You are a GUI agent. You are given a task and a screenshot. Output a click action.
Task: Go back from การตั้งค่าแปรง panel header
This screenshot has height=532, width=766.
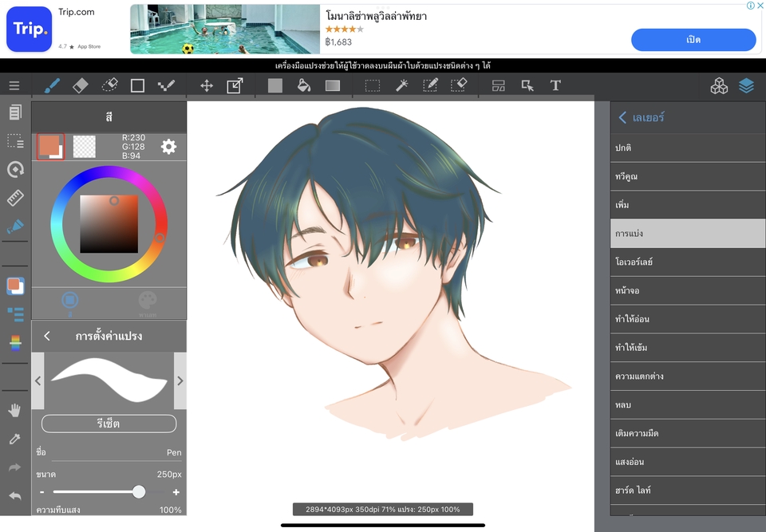click(45, 336)
